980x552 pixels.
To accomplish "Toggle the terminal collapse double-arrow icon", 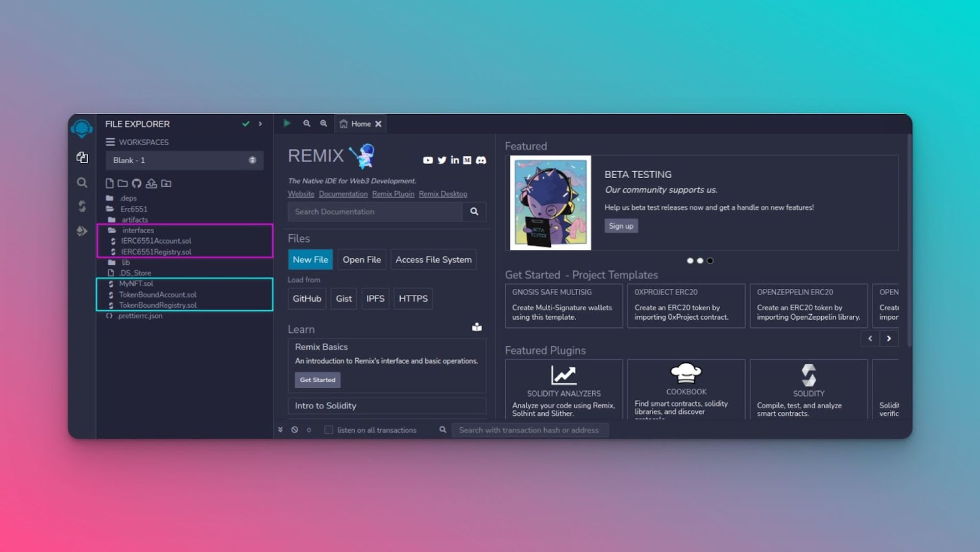I will click(280, 429).
